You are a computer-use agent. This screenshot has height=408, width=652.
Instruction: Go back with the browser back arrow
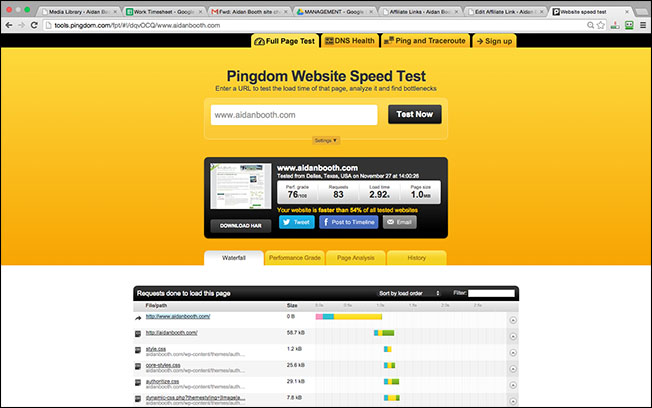click(8, 25)
